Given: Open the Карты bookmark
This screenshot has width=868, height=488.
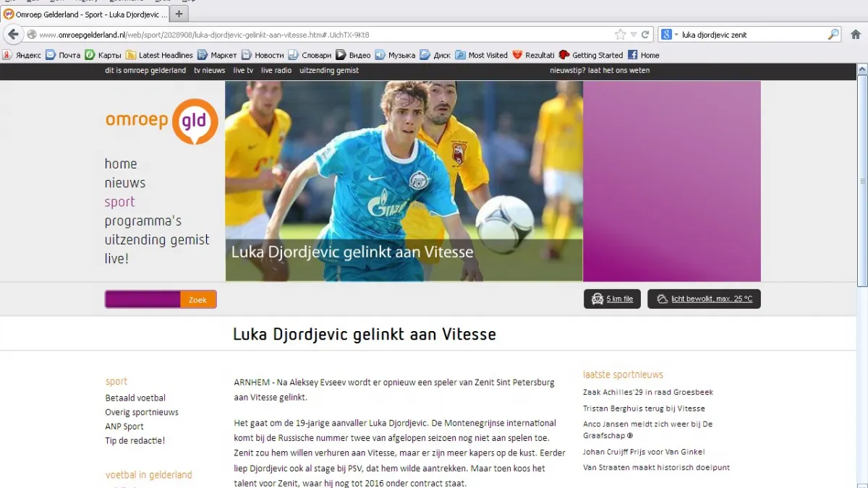Looking at the screenshot, I should pos(103,55).
